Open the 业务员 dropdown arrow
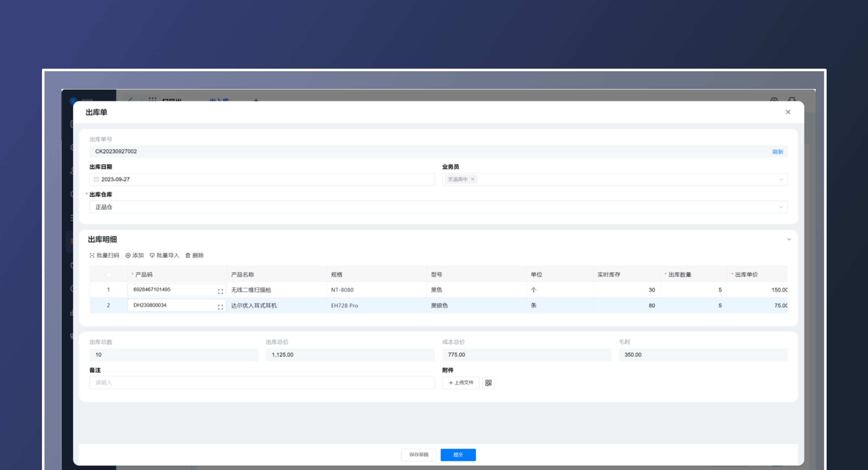This screenshot has width=868, height=470. coord(780,179)
